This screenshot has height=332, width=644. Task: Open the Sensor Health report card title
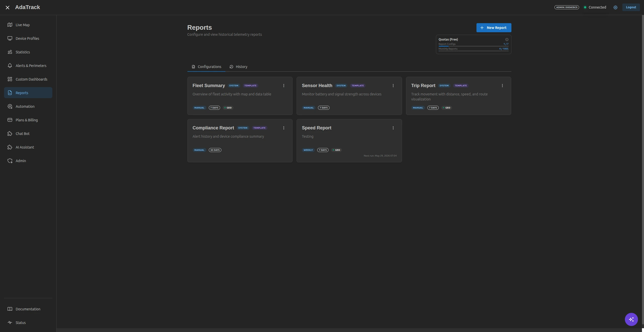[317, 86]
